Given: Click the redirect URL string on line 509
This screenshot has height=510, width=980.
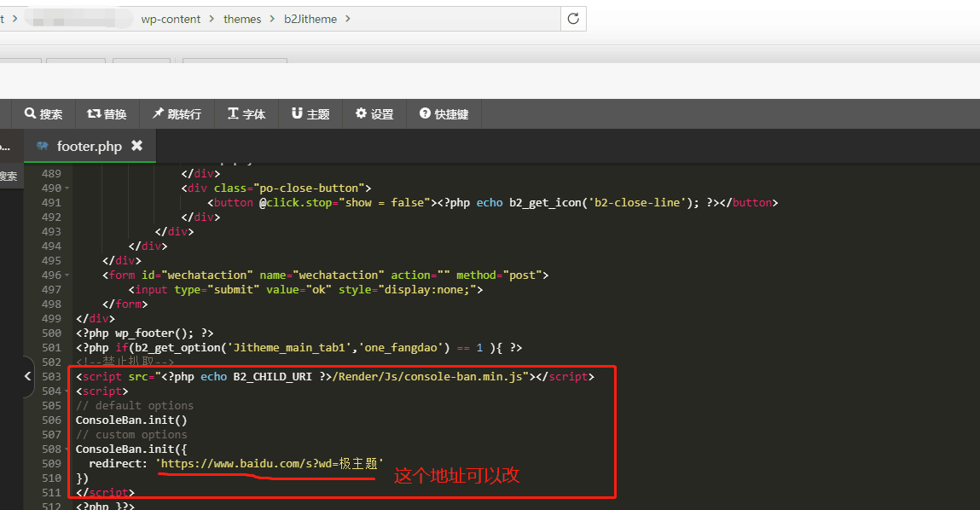Looking at the screenshot, I should click(270, 463).
